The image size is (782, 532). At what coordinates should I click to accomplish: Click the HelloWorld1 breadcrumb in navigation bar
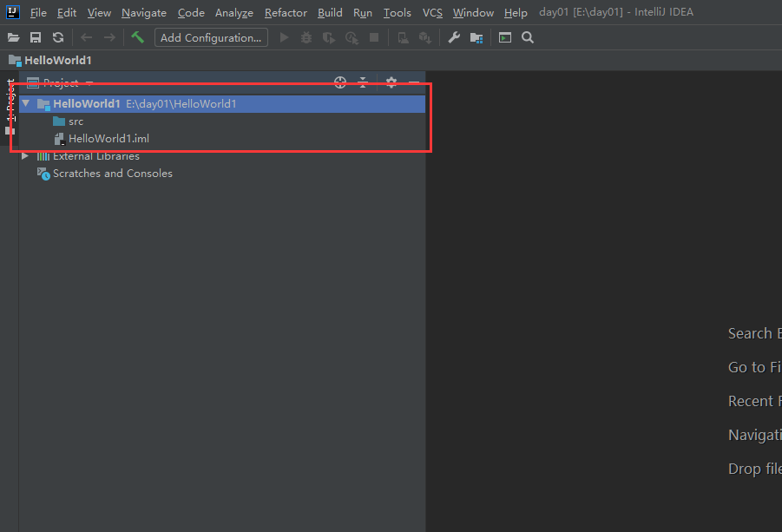(x=51, y=61)
